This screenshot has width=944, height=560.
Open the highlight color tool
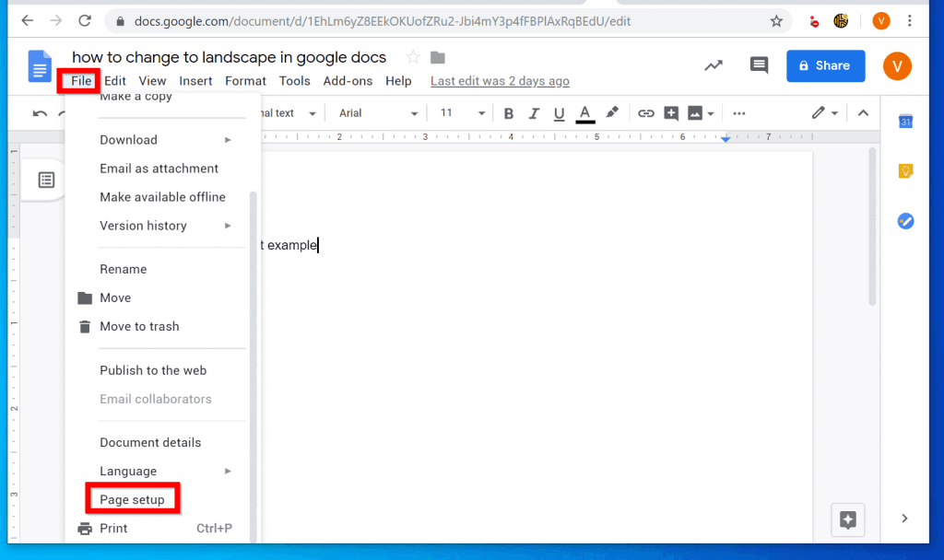(x=612, y=112)
